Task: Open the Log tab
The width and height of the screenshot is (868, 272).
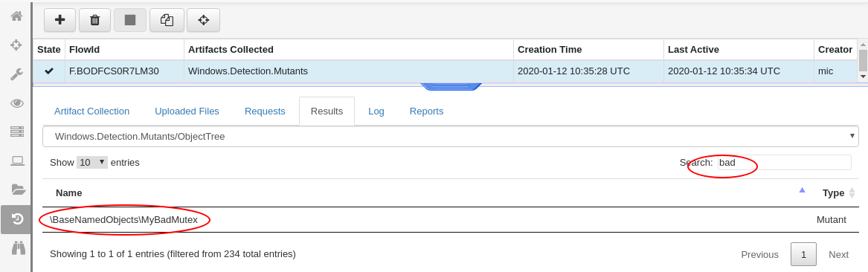Action: click(376, 111)
